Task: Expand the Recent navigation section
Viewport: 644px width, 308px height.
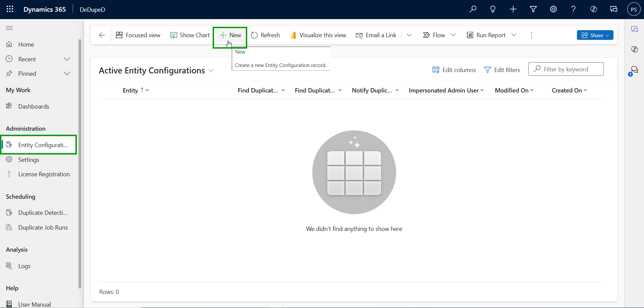Action: tap(67, 59)
